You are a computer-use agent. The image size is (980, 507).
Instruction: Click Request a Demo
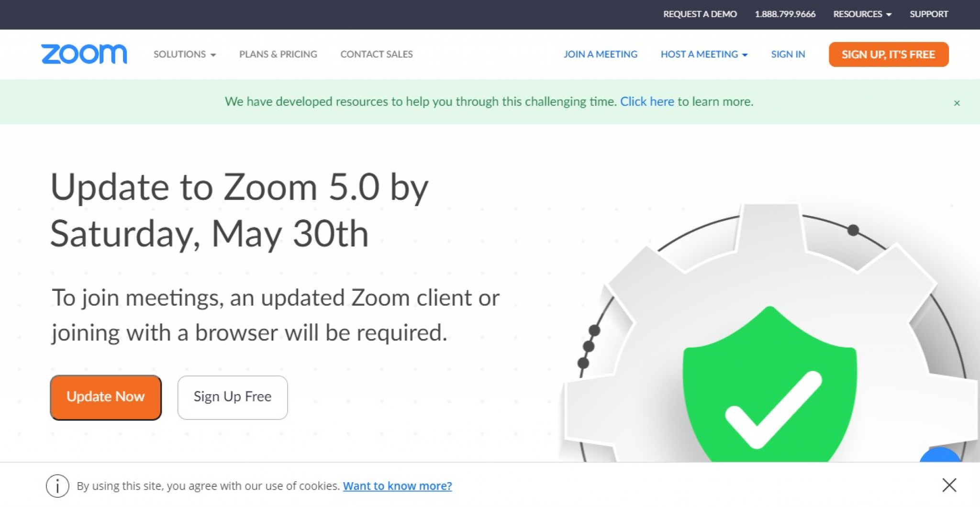pos(700,14)
